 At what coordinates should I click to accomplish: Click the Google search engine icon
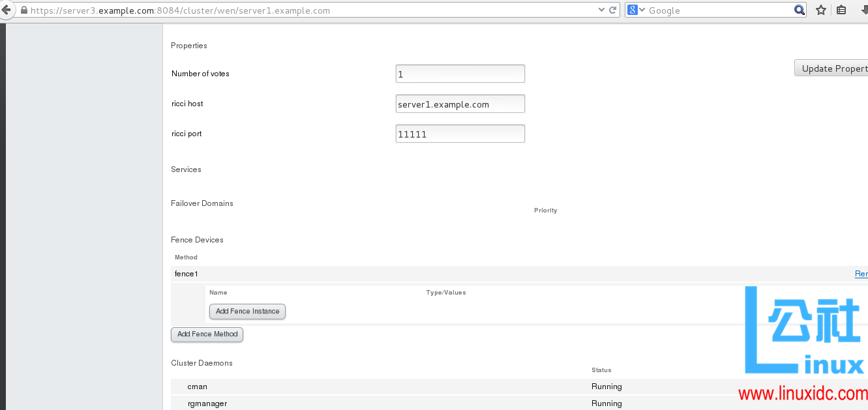point(633,10)
